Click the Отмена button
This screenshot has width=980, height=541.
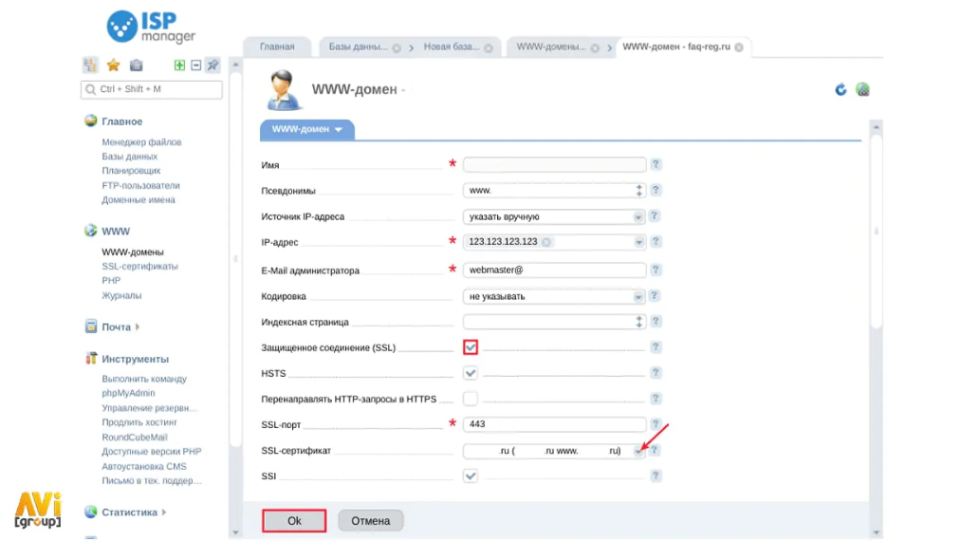point(371,520)
